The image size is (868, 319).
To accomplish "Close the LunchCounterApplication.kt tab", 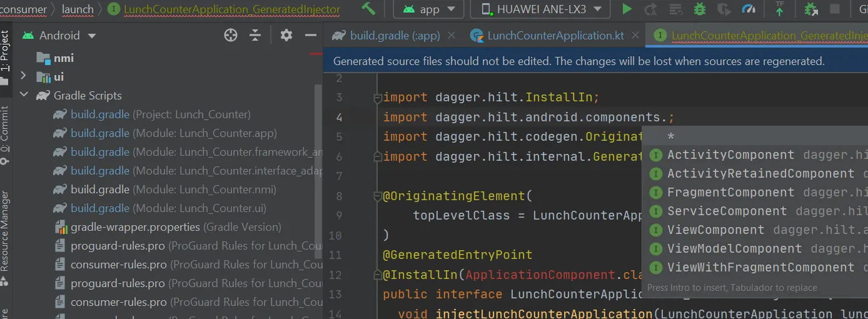I will click(x=635, y=36).
